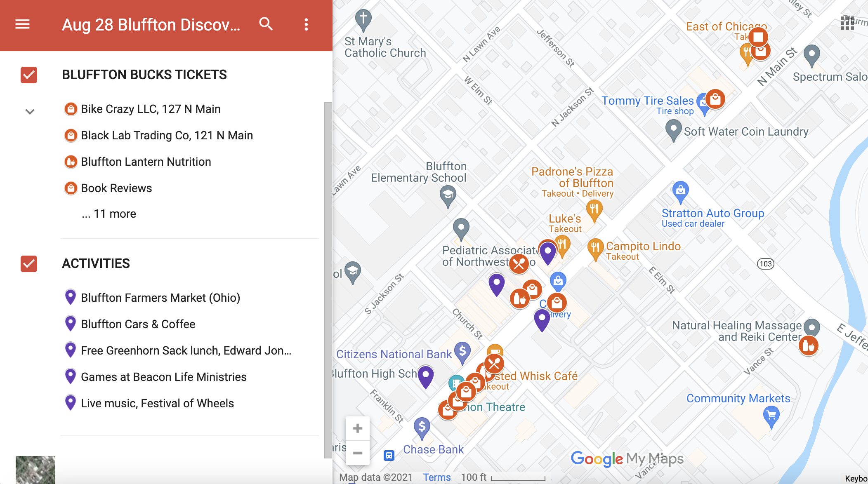Click orange square marker at East of Chicago
This screenshot has height=484, width=868.
pyautogui.click(x=758, y=37)
